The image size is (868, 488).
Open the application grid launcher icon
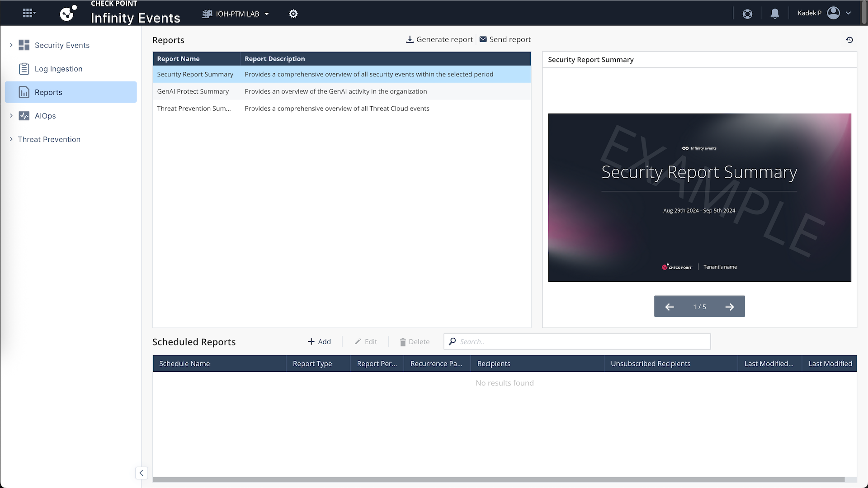tap(28, 13)
